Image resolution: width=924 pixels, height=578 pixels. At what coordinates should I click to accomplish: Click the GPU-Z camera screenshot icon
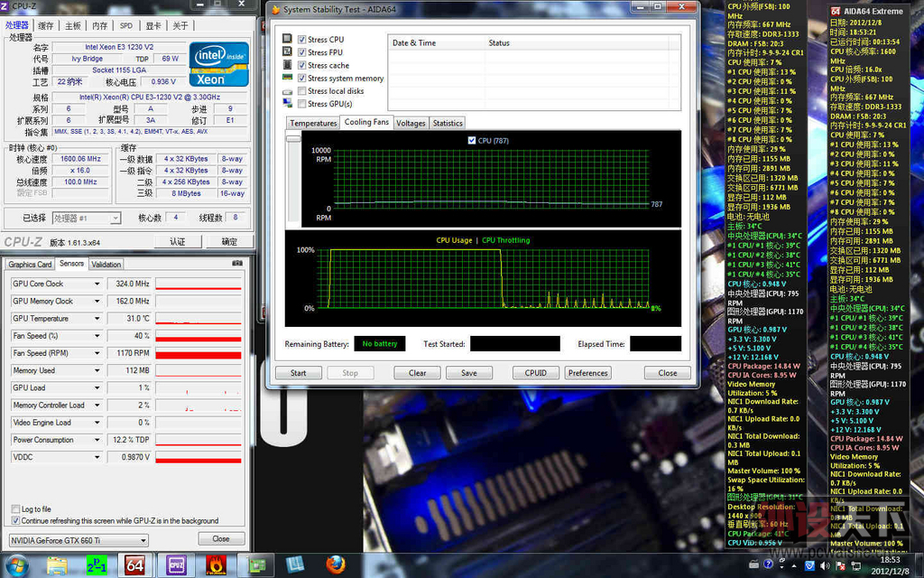click(237, 263)
